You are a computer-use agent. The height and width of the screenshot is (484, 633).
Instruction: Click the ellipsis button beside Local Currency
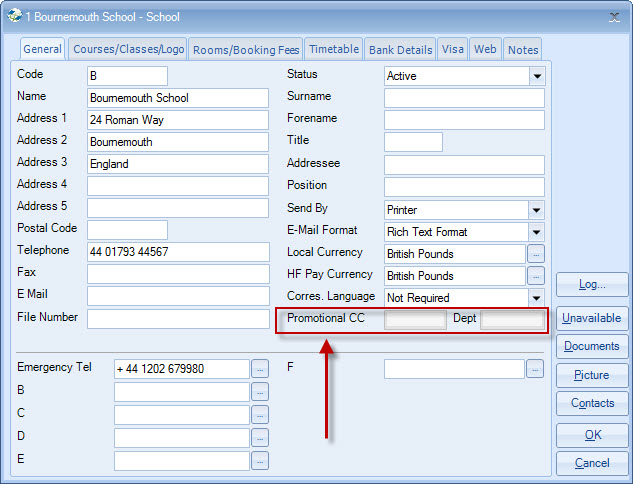pyautogui.click(x=536, y=254)
